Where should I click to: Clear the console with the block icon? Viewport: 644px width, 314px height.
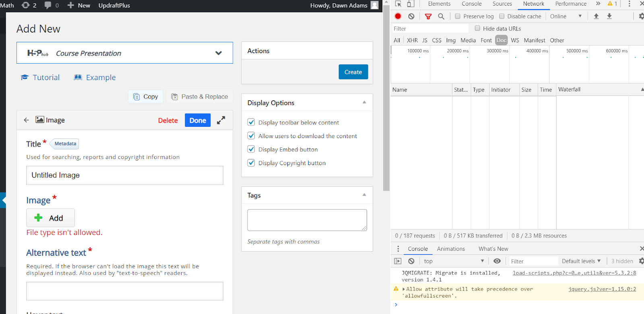pyautogui.click(x=411, y=261)
